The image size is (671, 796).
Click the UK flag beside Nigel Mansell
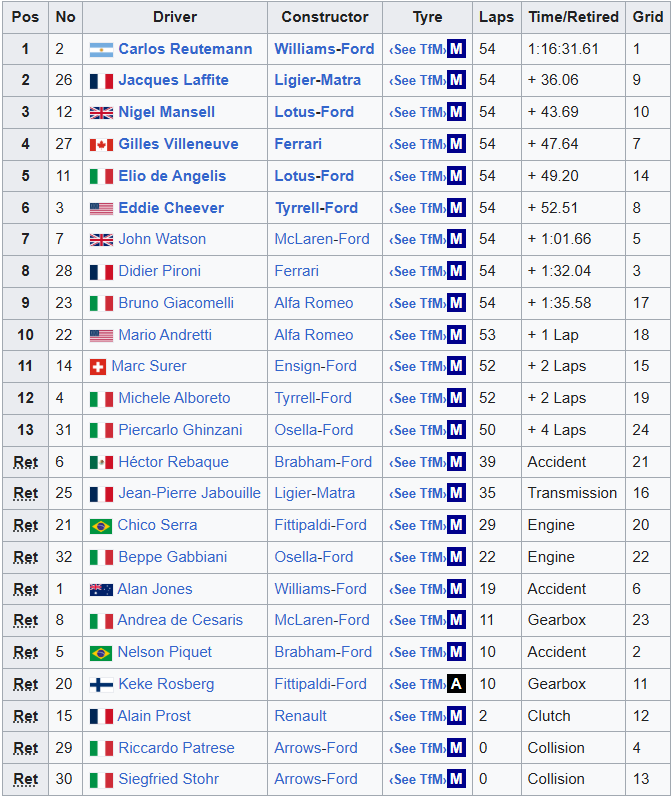click(101, 113)
